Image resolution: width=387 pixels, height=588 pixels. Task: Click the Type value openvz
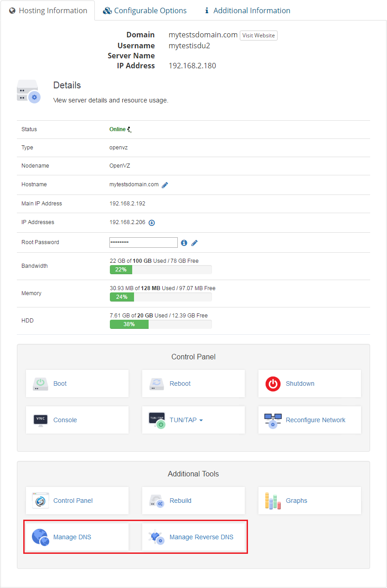coord(119,148)
